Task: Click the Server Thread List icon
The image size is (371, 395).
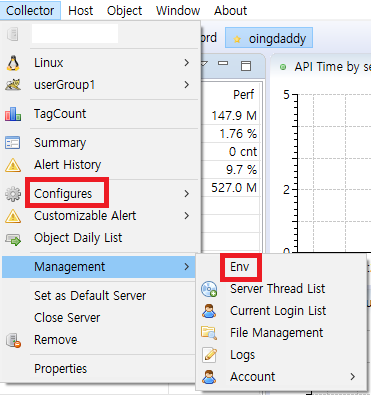Action: click(x=209, y=289)
